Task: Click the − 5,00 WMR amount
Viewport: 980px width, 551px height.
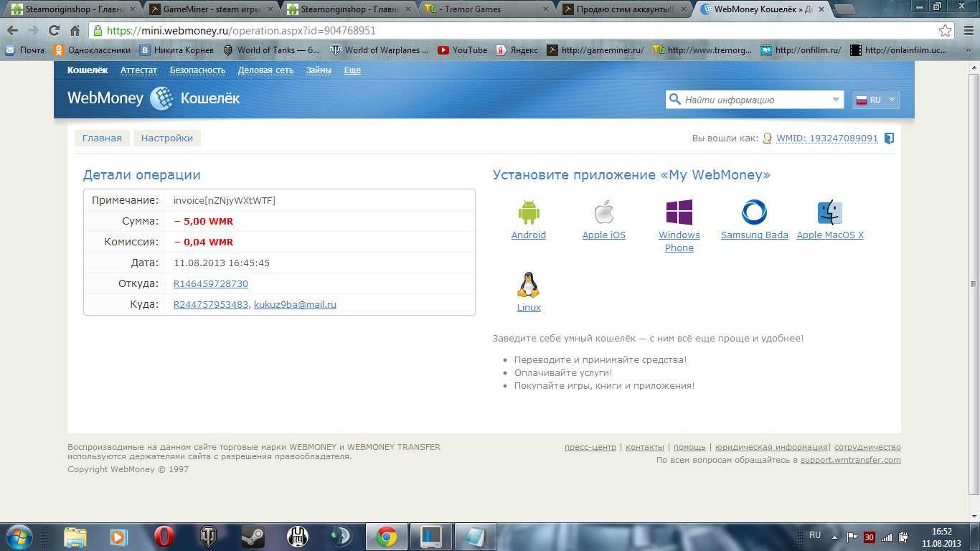Action: click(x=204, y=221)
